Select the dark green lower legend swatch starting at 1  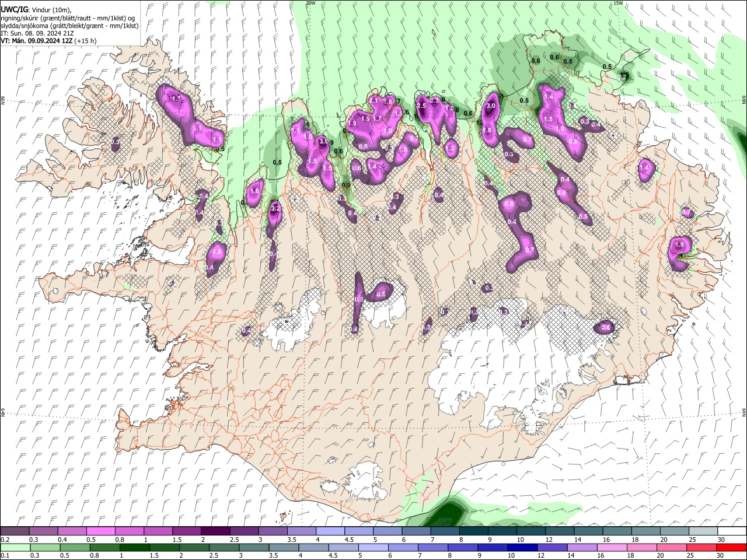135,547
